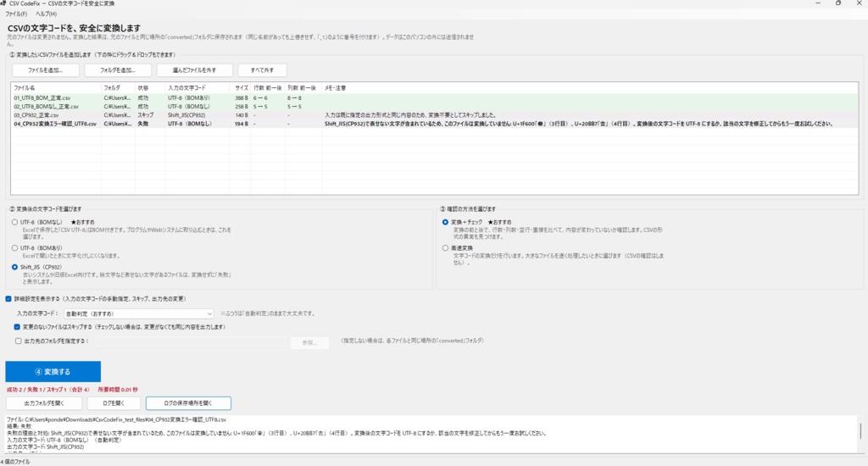Minimize the CSV CodeFix window

click(x=818, y=3)
